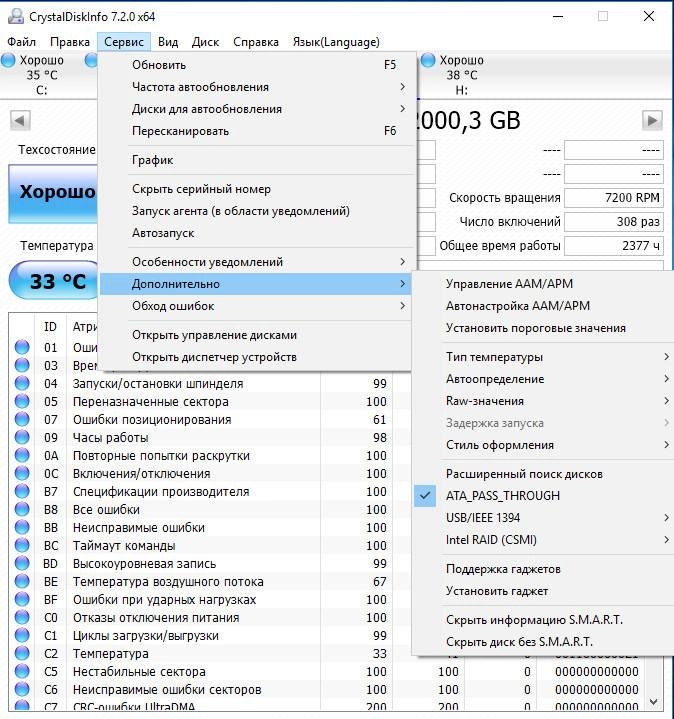Image resolution: width=674 pixels, height=719 pixels.
Task: Click the CrystalDiskInfo app icon in title bar
Action: [x=16, y=17]
